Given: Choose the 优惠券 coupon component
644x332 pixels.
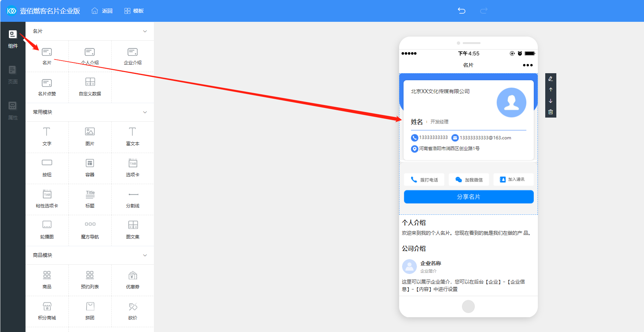Looking at the screenshot, I should tap(133, 280).
